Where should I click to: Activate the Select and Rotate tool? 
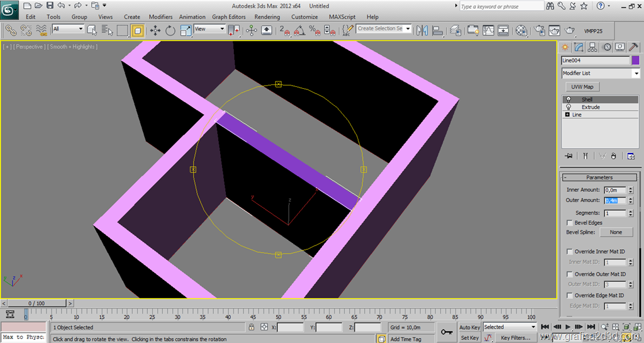click(x=170, y=30)
